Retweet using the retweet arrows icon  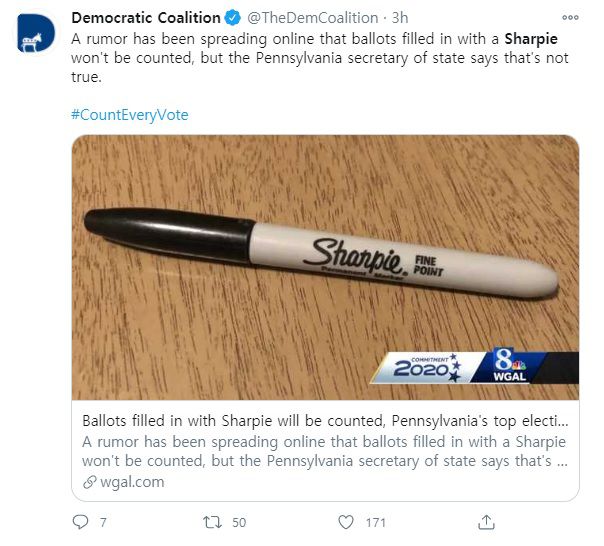(211, 521)
